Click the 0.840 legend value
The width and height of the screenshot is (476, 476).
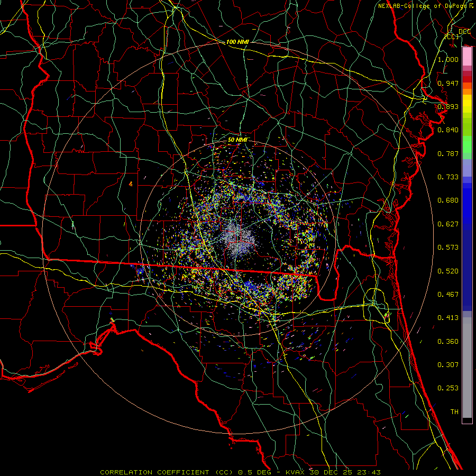coord(448,130)
